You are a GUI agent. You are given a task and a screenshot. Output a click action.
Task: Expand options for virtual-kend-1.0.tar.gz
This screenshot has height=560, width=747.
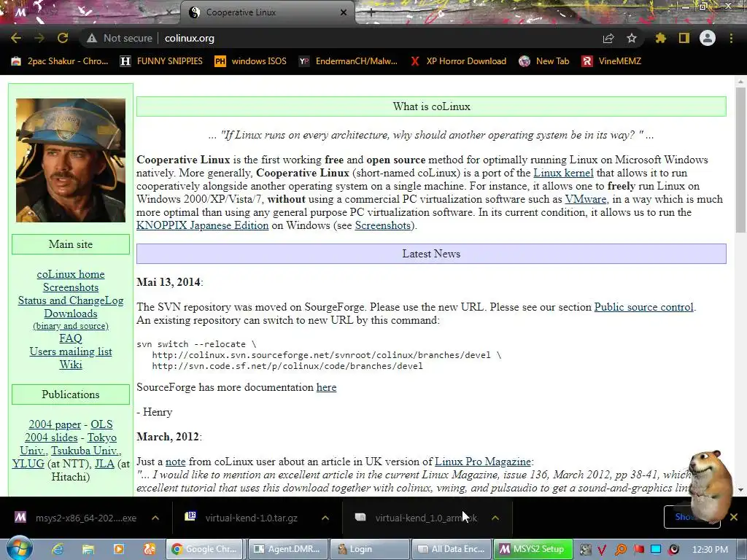pos(325,518)
